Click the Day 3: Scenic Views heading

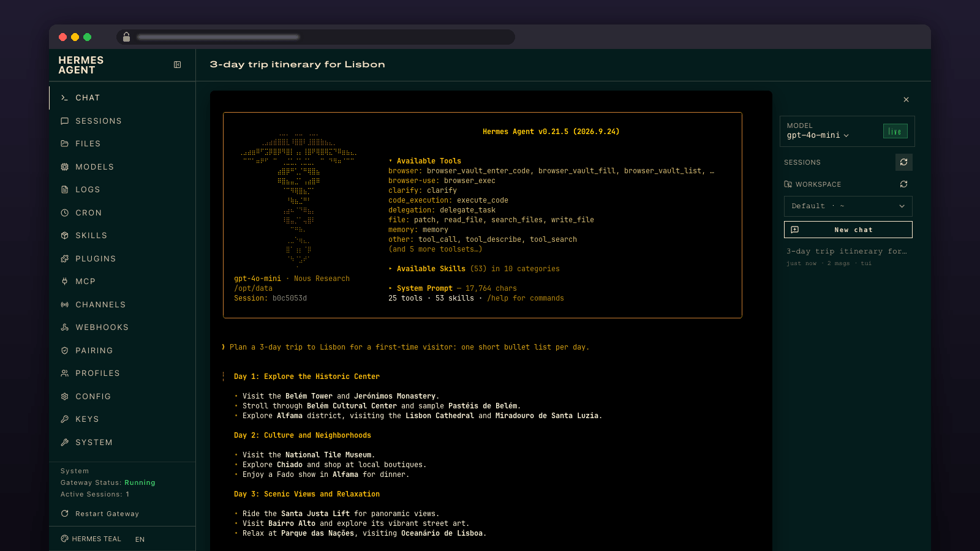(x=307, y=494)
